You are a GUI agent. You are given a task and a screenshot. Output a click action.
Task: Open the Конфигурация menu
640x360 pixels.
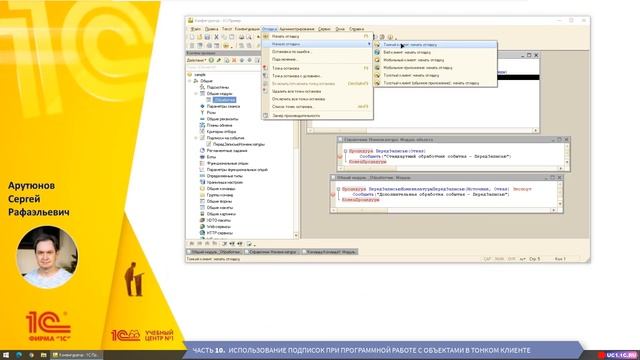coord(247,29)
